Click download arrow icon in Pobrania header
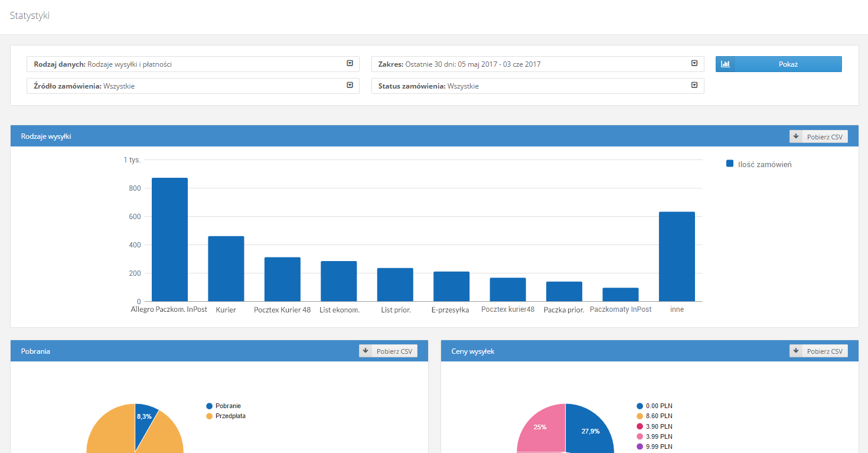This screenshot has width=868, height=453. [366, 351]
